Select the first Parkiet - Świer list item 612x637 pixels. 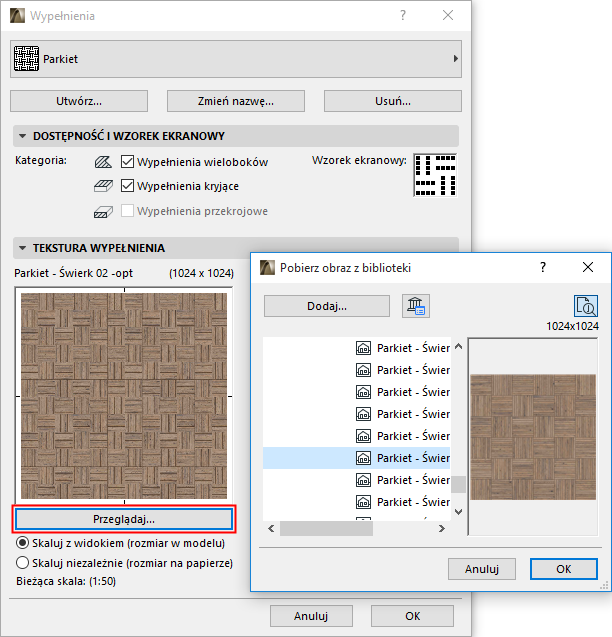pos(357,348)
